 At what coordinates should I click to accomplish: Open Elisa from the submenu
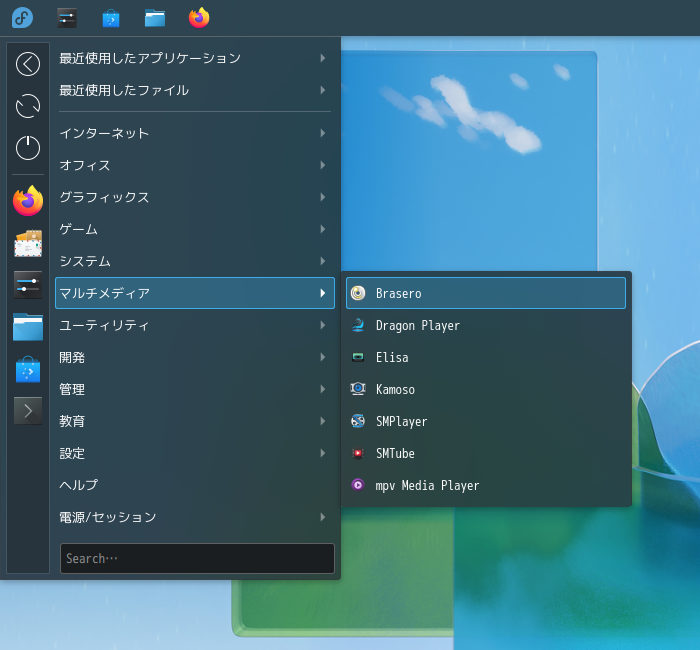click(x=486, y=357)
